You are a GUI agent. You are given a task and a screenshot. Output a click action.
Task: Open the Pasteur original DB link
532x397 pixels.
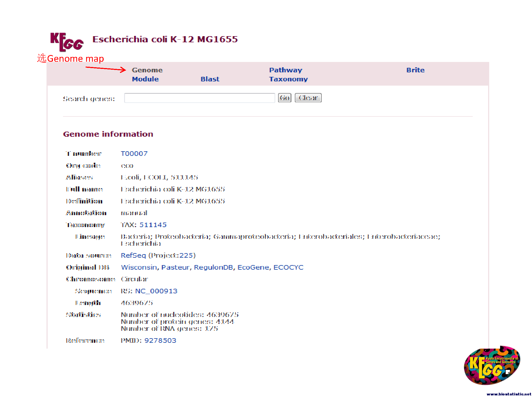[175, 268]
